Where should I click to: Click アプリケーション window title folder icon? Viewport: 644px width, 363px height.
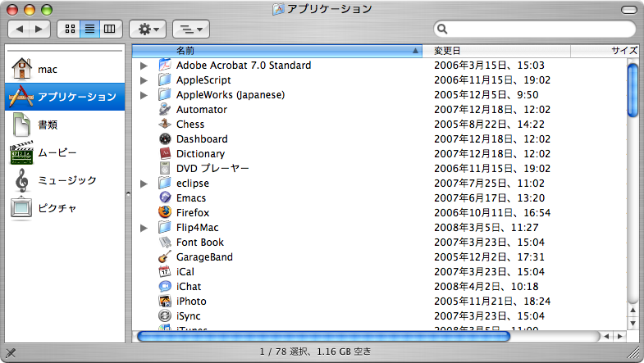click(x=278, y=9)
